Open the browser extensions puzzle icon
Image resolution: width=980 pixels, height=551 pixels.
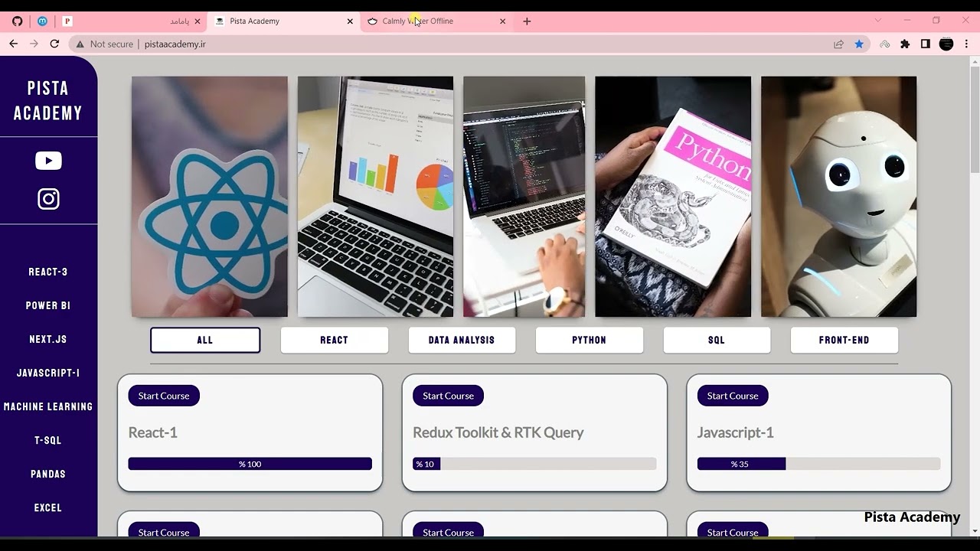pos(905,44)
